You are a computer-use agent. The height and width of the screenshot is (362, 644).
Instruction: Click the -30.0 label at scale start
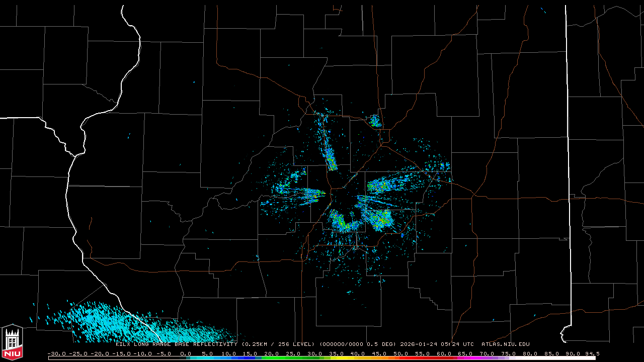click(x=57, y=353)
